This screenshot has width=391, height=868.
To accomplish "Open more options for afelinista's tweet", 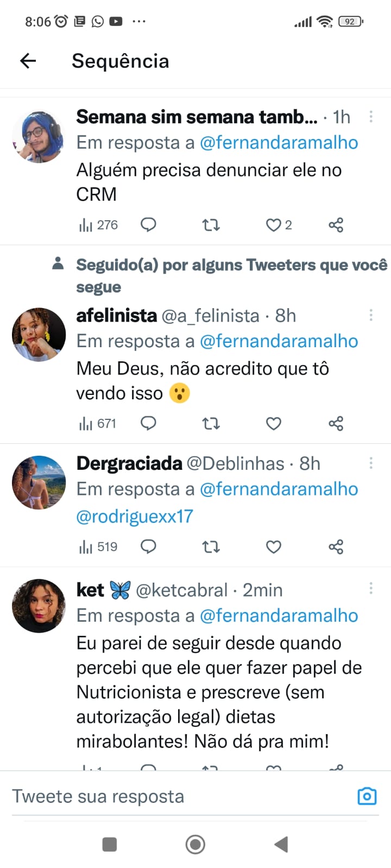I will tap(371, 315).
